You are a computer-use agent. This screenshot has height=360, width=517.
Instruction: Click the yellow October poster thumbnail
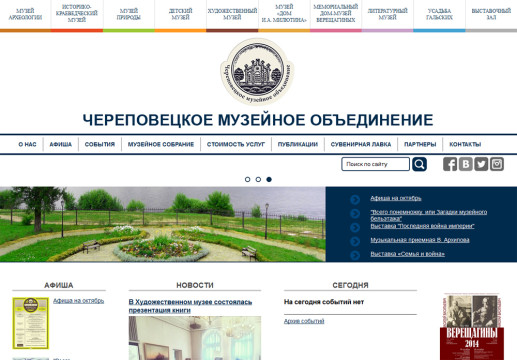click(31, 323)
